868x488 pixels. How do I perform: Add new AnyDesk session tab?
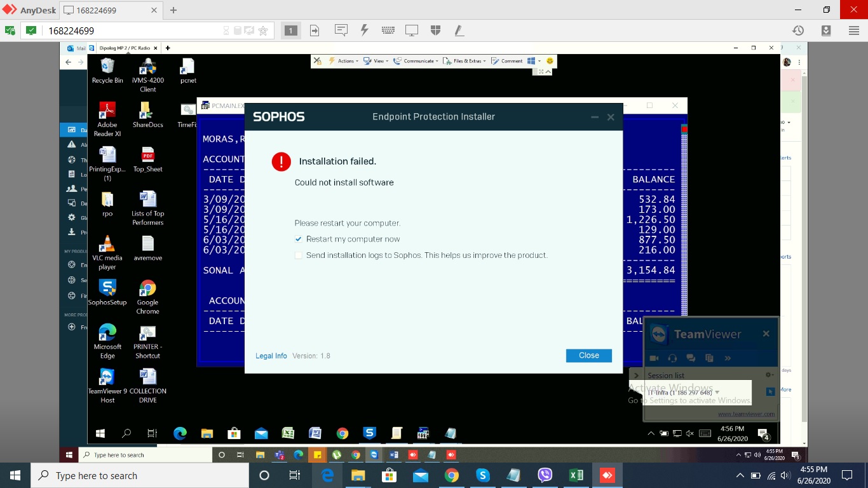coord(173,10)
